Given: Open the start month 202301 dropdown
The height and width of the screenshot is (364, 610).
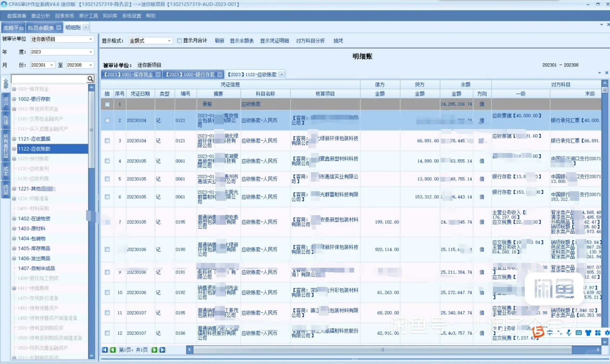Looking at the screenshot, I should point(51,65).
